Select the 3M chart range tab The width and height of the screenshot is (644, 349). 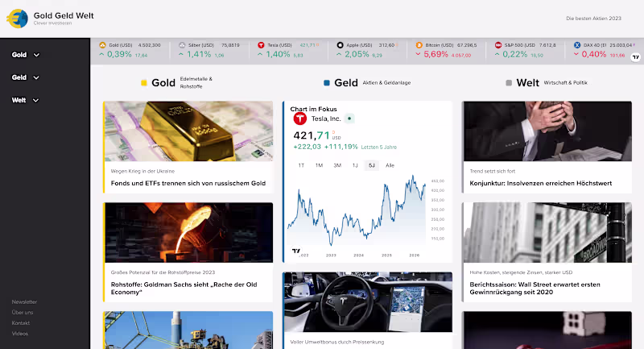click(337, 165)
